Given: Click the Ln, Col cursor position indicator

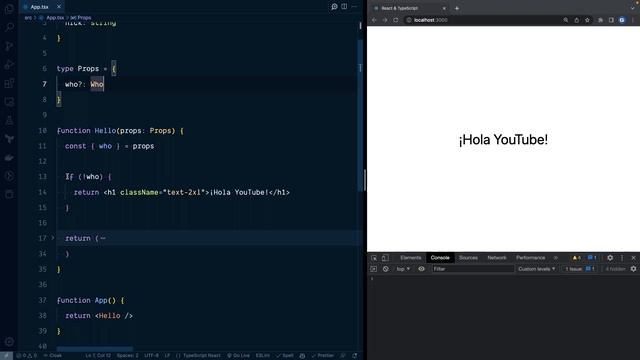Looking at the screenshot, I should click(x=98, y=356).
